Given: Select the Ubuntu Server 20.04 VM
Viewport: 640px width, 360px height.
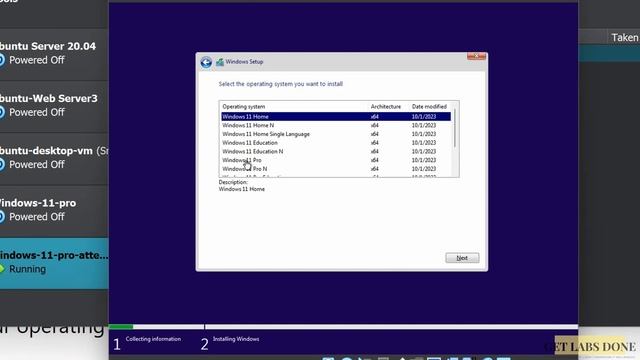Looking at the screenshot, I should pos(54,53).
